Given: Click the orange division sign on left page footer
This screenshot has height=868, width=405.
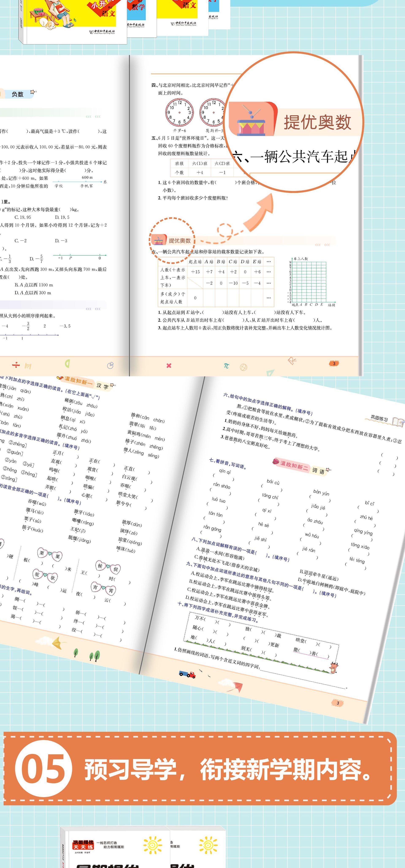Looking at the screenshot, I should pyautogui.click(x=15, y=365).
